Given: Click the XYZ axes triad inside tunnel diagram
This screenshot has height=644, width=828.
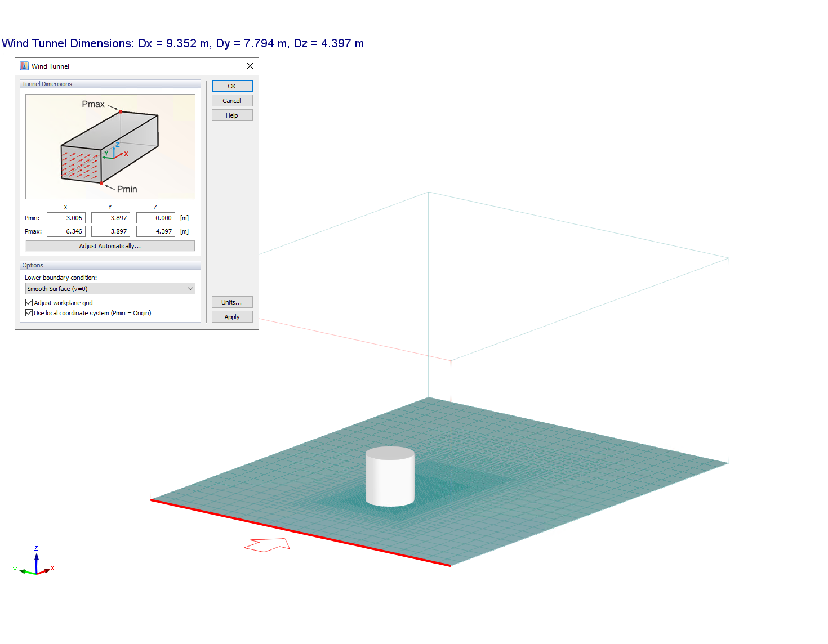Looking at the screenshot, I should click(x=114, y=152).
